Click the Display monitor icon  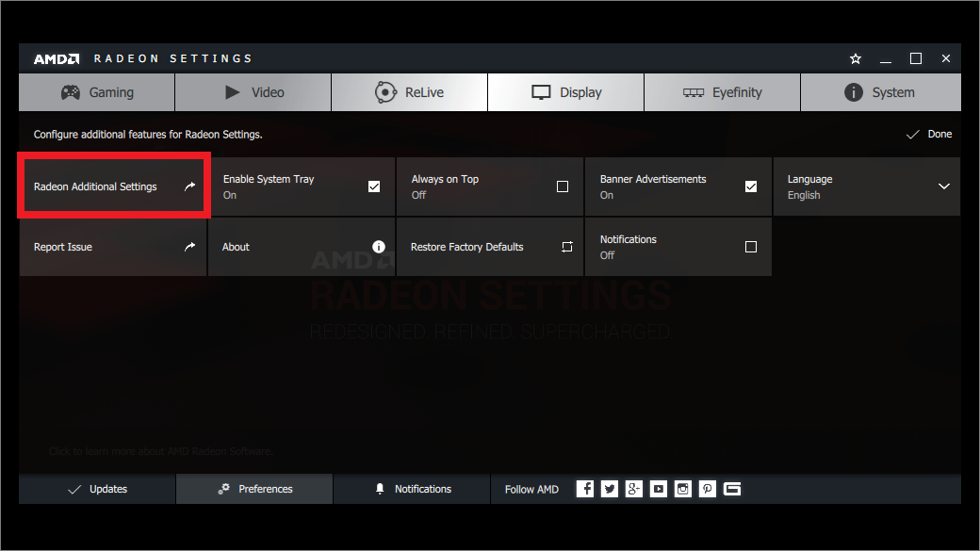pyautogui.click(x=541, y=92)
